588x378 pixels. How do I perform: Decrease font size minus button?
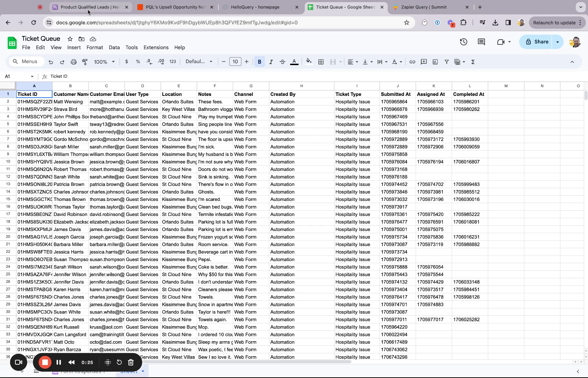click(224, 62)
